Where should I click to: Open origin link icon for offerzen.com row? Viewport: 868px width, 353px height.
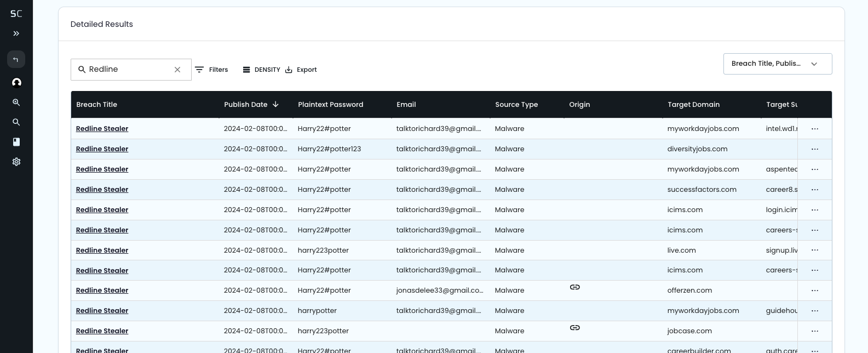pyautogui.click(x=574, y=287)
